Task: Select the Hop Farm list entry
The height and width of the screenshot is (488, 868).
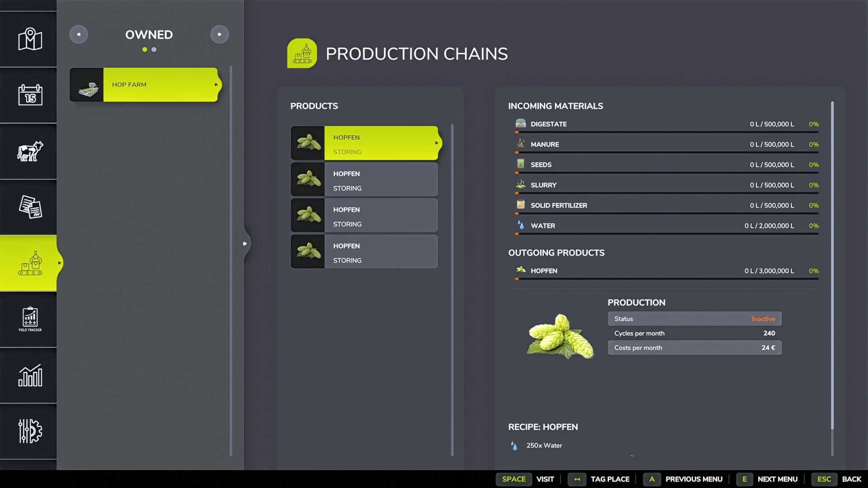Action: 145,84
